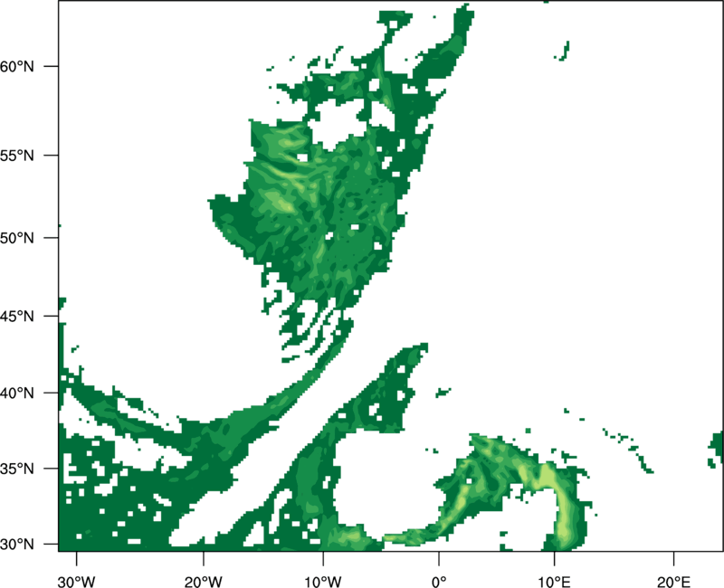
Task: Click the 0° longitude label
Action: point(439,582)
